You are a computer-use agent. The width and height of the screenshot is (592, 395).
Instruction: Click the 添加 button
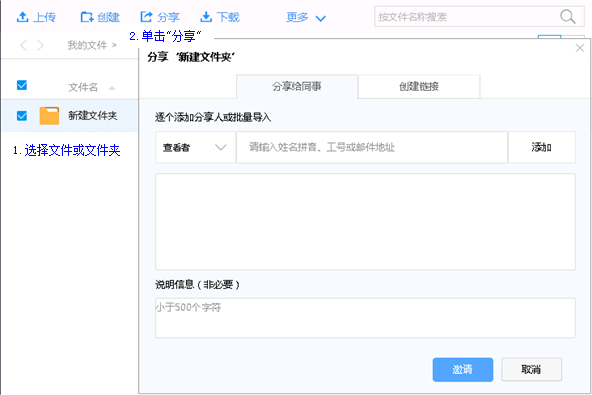point(542,147)
